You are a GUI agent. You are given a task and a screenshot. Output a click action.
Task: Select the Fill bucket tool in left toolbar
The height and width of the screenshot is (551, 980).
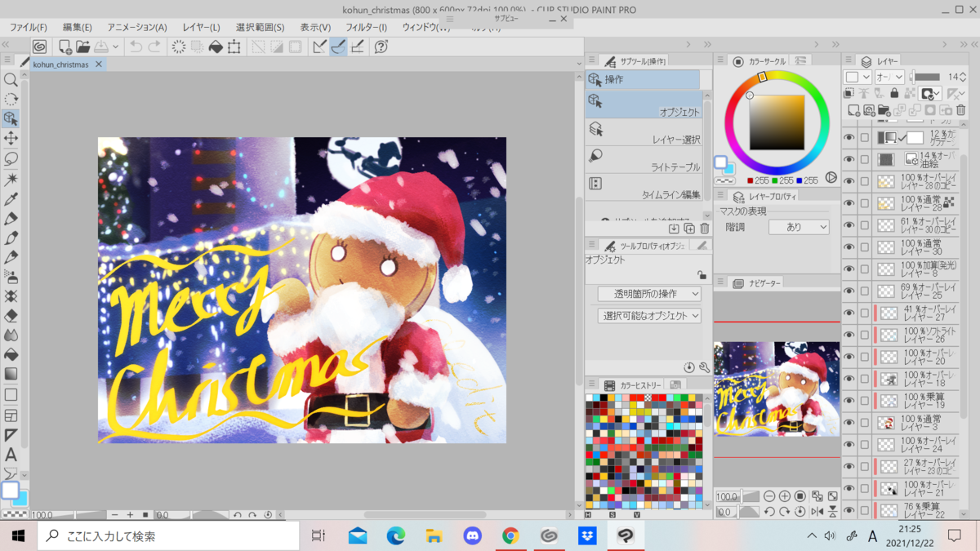coord(11,355)
